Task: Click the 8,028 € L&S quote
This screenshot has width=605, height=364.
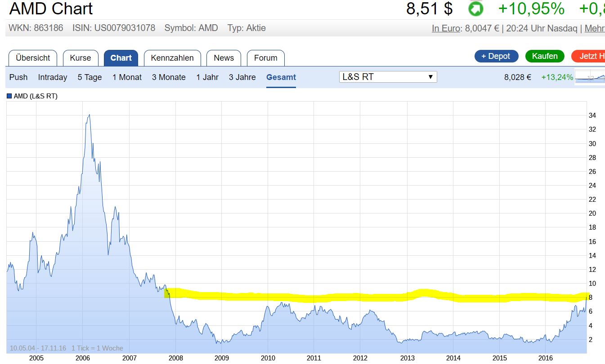Action: (518, 77)
